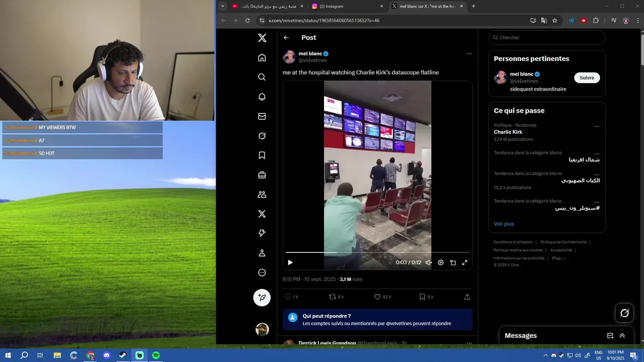Seek along the video progress bar
Viewport: 644px width, 362px height.
click(377, 252)
